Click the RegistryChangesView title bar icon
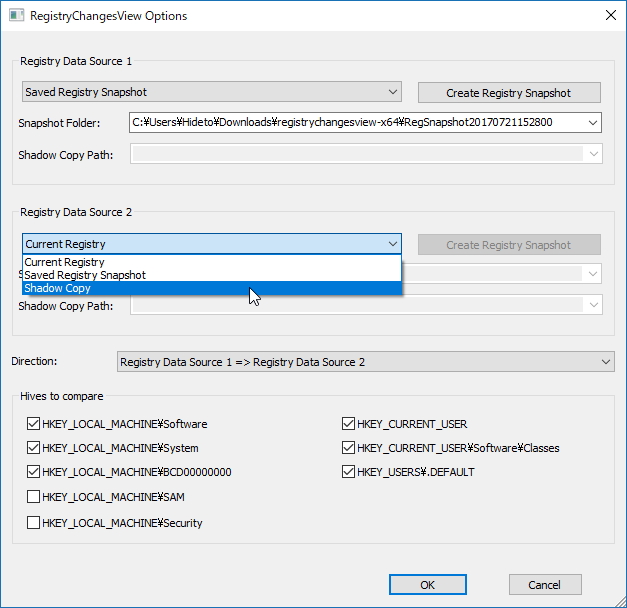This screenshot has height=608, width=627. (x=15, y=16)
